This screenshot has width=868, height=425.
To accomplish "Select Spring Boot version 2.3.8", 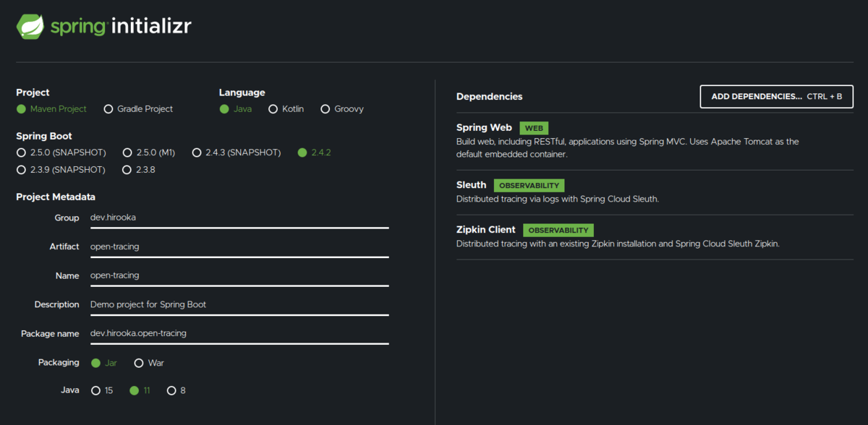I will click(139, 170).
